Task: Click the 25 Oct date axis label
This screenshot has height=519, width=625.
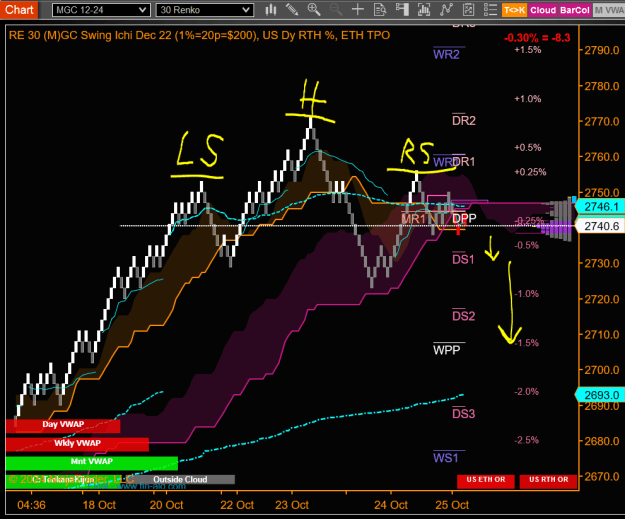Action: click(452, 505)
